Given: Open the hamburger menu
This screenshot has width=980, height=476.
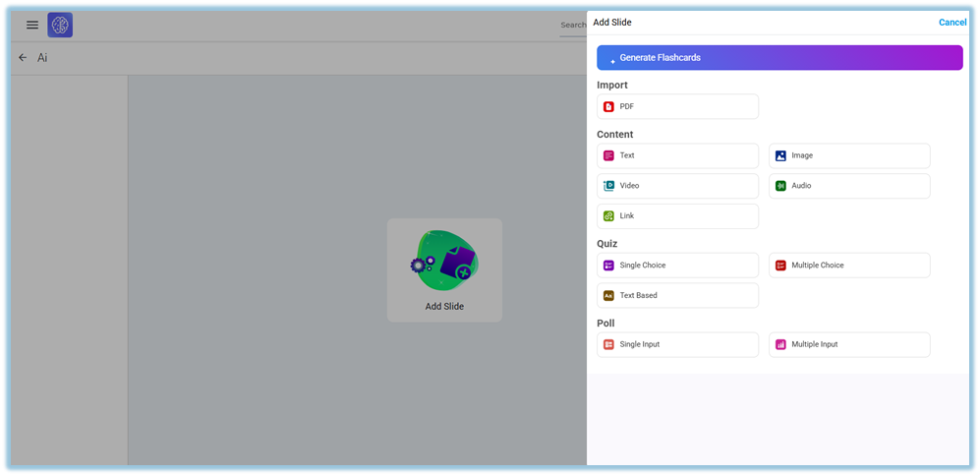Looking at the screenshot, I should pyautogui.click(x=32, y=26).
